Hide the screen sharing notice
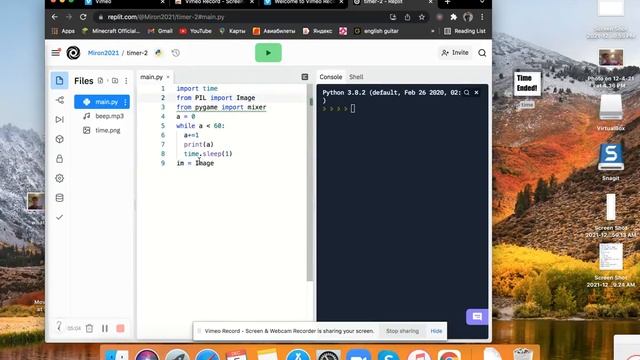Screen dimensions: 640x360 pyautogui.click(x=436, y=331)
